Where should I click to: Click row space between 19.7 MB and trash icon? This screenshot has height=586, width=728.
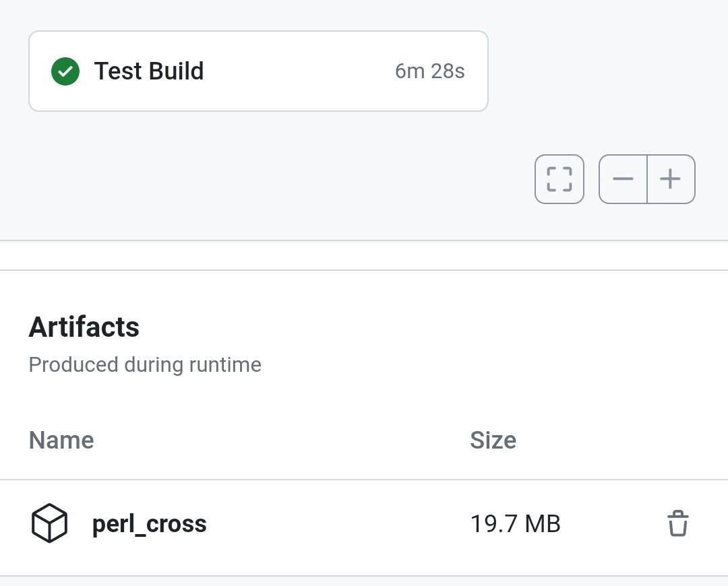pyautogui.click(x=613, y=524)
